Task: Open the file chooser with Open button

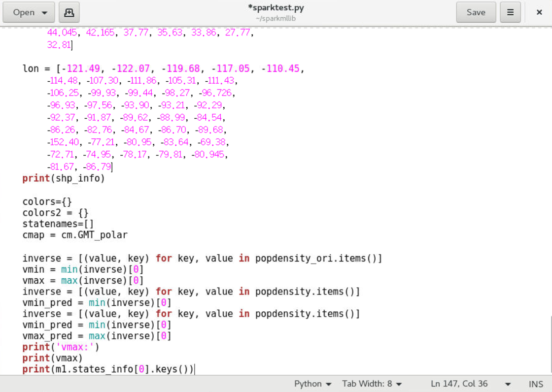Action: click(29, 12)
